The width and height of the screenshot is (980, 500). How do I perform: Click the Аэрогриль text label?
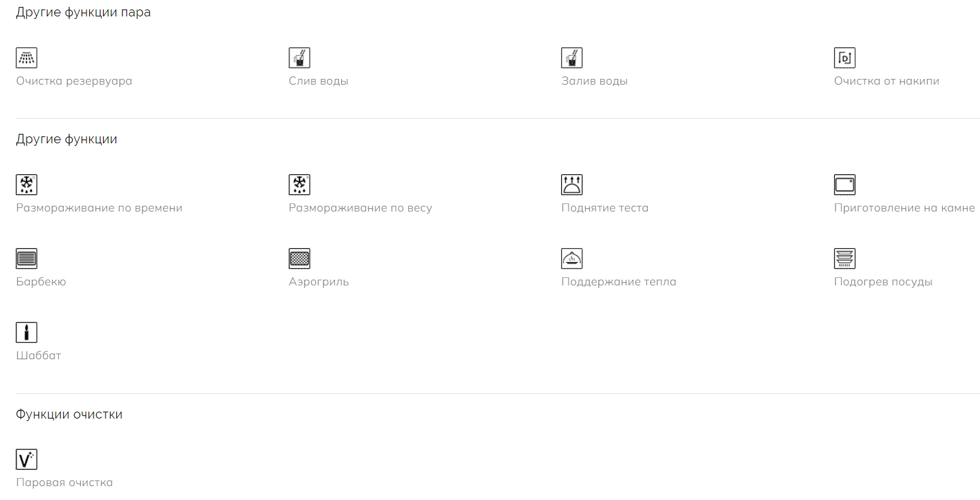pos(318,282)
